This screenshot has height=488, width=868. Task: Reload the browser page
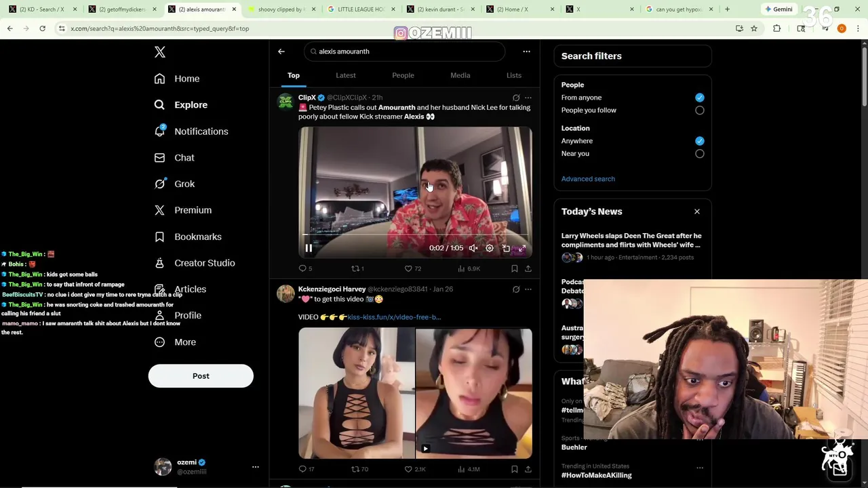[42, 28]
